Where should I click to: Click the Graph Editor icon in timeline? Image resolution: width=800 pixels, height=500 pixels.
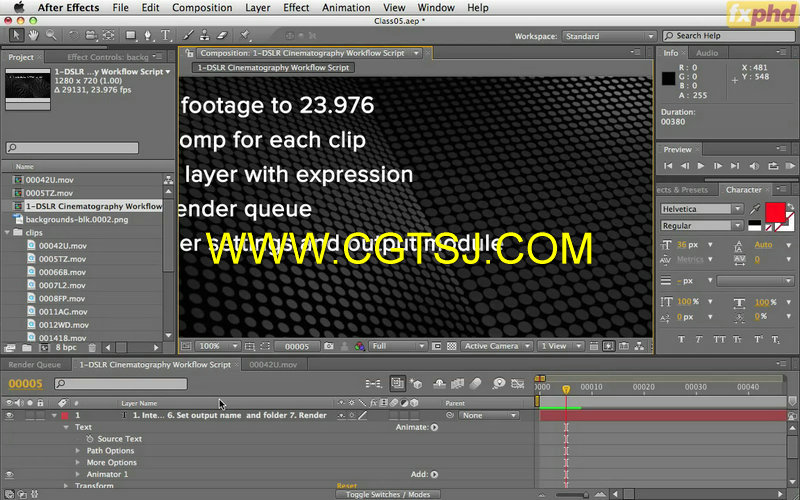click(518, 384)
